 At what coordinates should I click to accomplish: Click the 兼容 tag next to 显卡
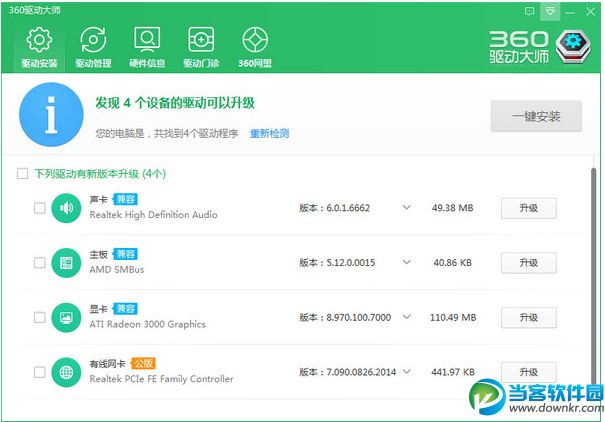[x=125, y=309]
